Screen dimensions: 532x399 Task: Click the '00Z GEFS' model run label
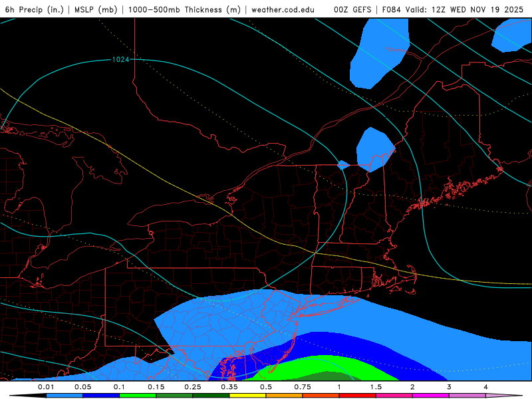pos(352,9)
